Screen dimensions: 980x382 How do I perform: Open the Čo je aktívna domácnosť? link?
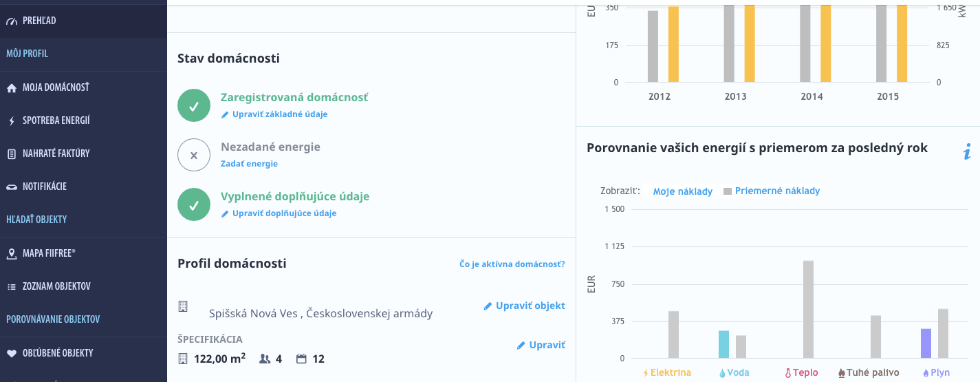pyautogui.click(x=512, y=264)
